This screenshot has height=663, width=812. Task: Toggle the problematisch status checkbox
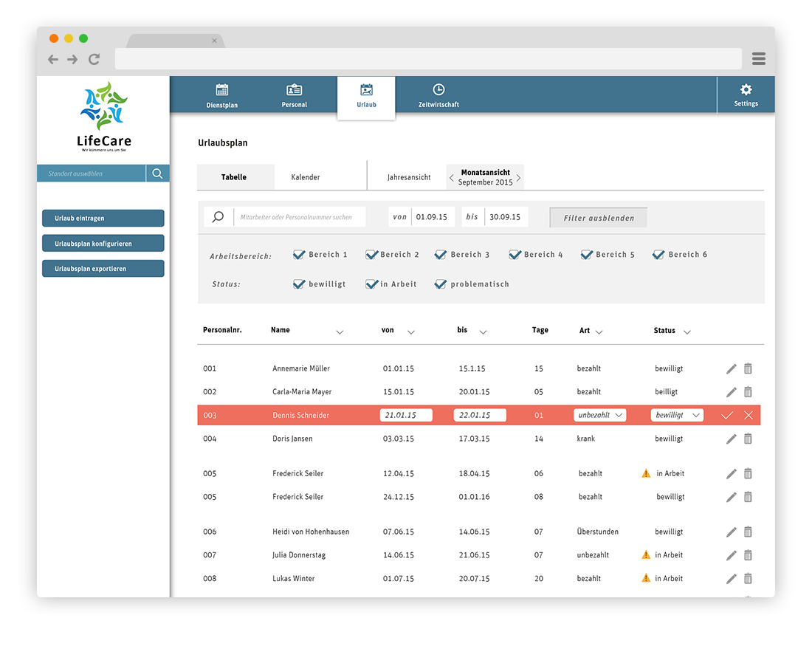(441, 284)
